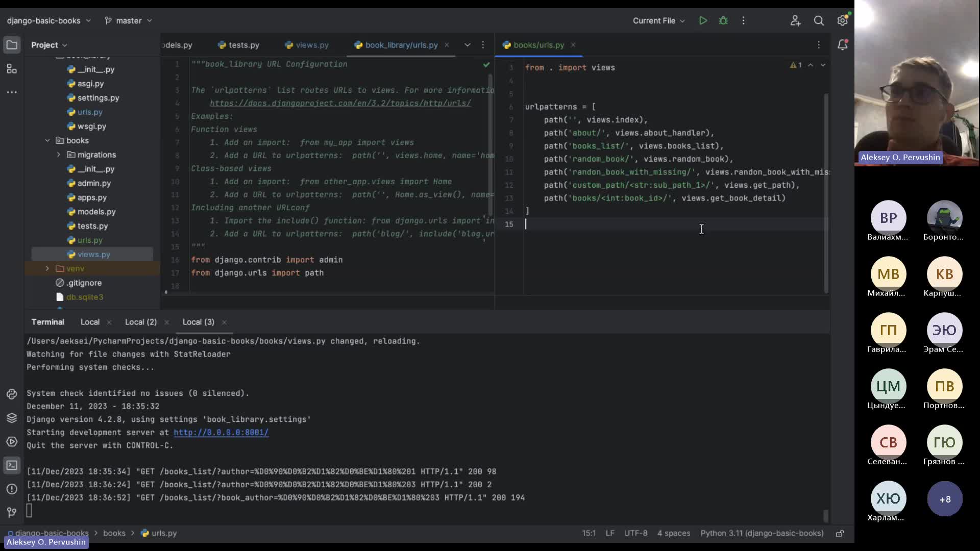Screen dimensions: 980x551
Task: Debug the current file
Action: [723, 21]
